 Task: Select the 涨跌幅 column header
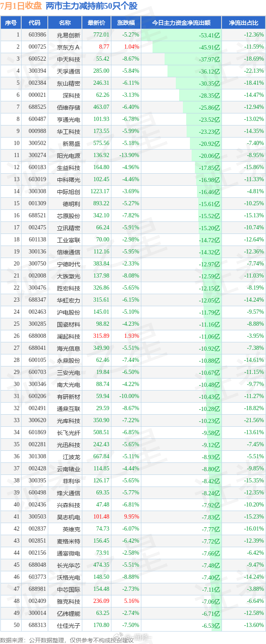point(126,23)
